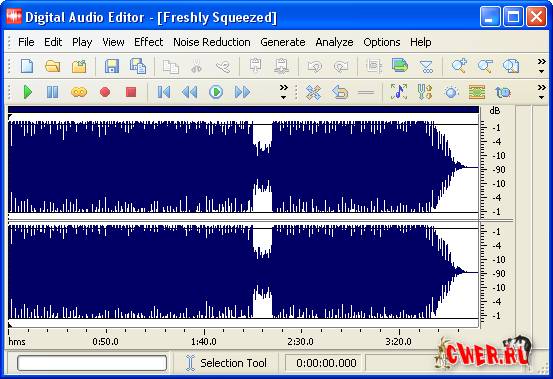553x379 pixels.
Task: Stop playback with the red square icon
Action: pyautogui.click(x=131, y=92)
